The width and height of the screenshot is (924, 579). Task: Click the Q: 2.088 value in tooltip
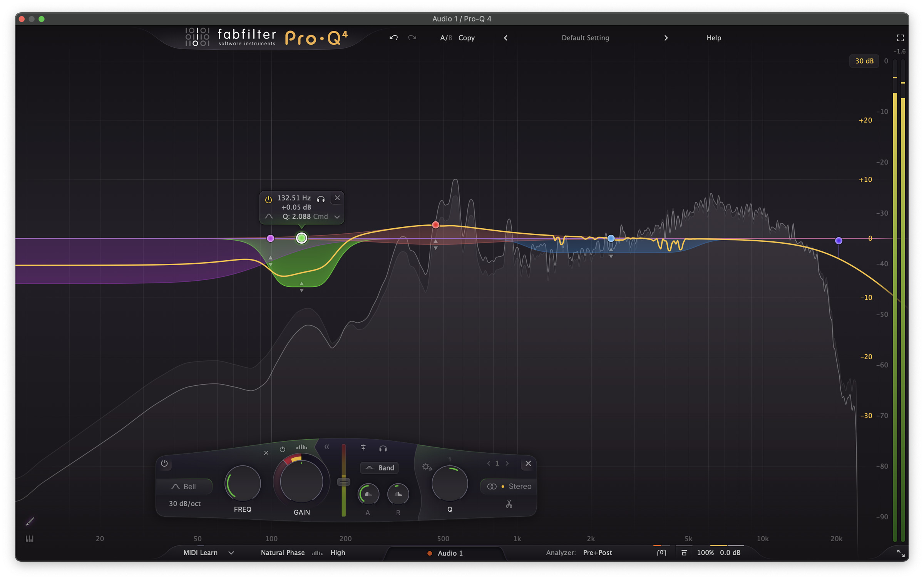(x=296, y=217)
